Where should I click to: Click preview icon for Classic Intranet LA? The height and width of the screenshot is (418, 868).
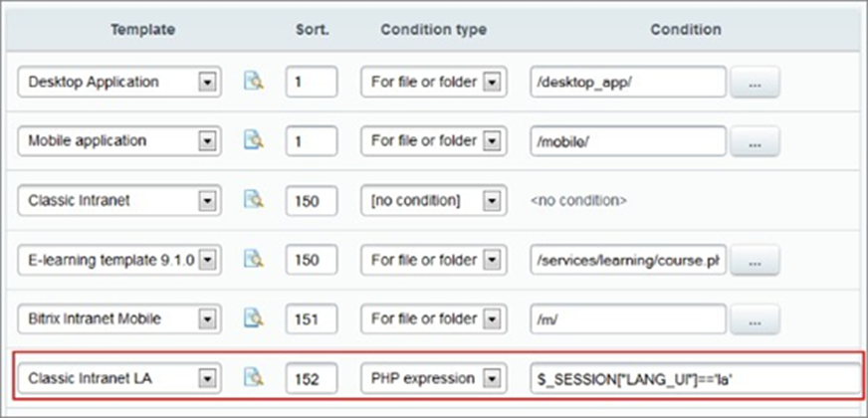(x=253, y=378)
